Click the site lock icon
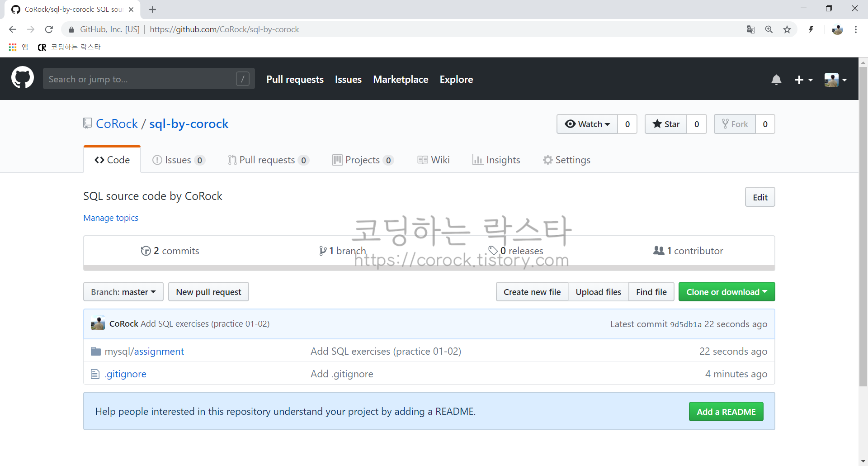Screen dimensions: 868x466 tap(71, 29)
